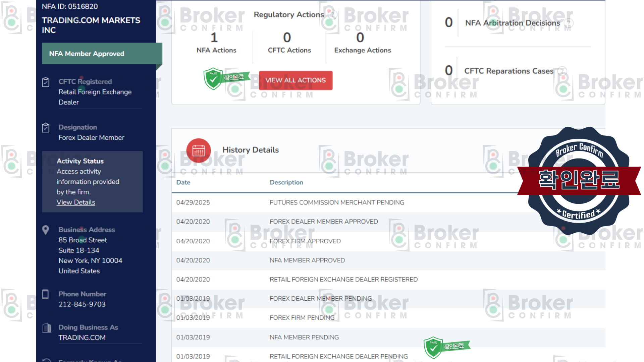Click the Business Address location pin icon

(46, 230)
